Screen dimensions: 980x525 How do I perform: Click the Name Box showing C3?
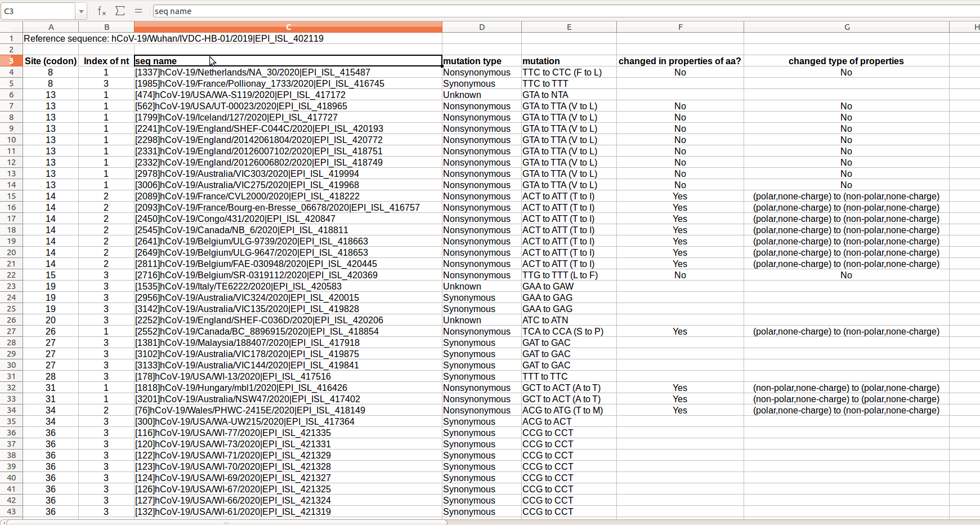click(39, 11)
